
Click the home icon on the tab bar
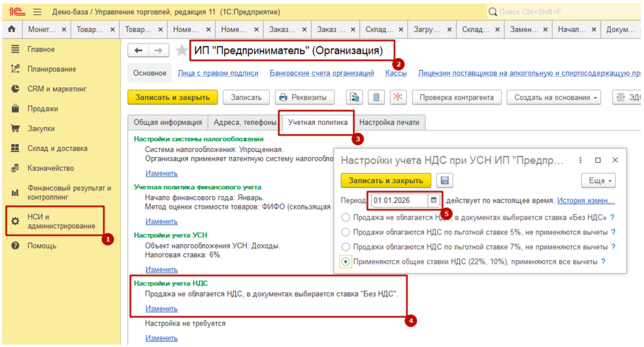[11, 30]
